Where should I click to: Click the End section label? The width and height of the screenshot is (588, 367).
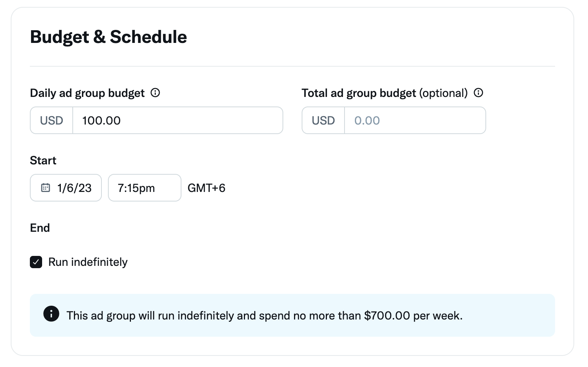40,228
